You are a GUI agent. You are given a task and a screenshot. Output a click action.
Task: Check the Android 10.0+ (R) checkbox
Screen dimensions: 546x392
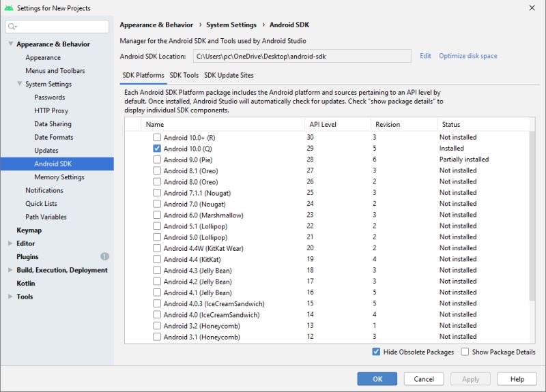coord(157,138)
